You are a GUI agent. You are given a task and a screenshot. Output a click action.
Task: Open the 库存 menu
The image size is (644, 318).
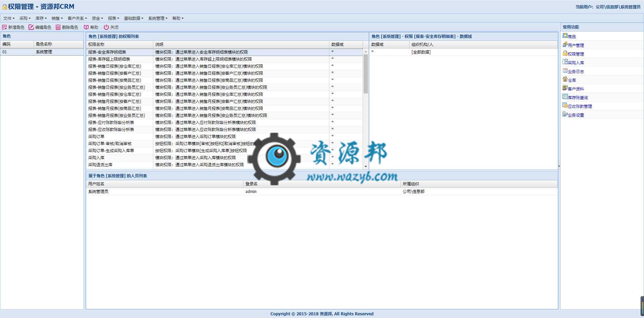[41, 18]
